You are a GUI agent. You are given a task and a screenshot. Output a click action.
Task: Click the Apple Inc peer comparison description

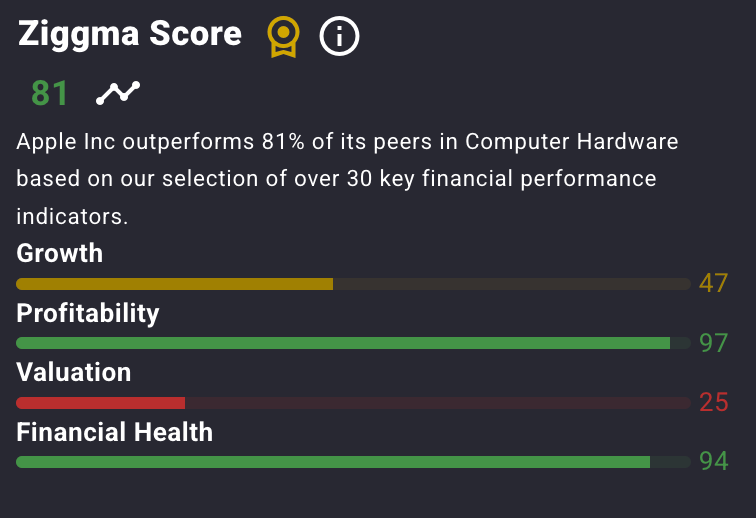point(347,179)
